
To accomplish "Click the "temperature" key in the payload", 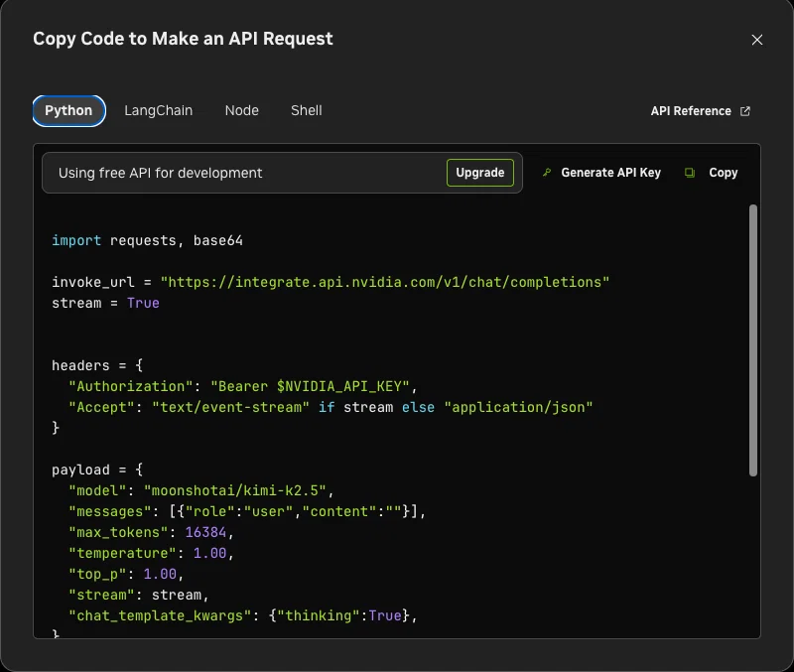I will [x=122, y=553].
